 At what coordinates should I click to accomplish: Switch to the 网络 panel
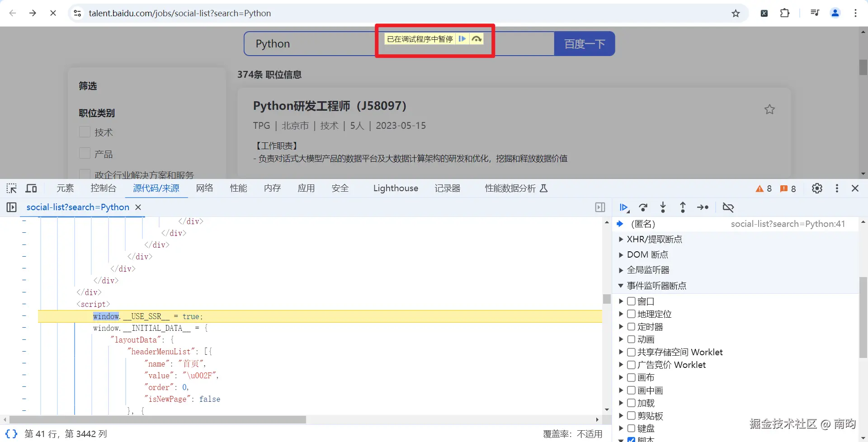(204, 188)
